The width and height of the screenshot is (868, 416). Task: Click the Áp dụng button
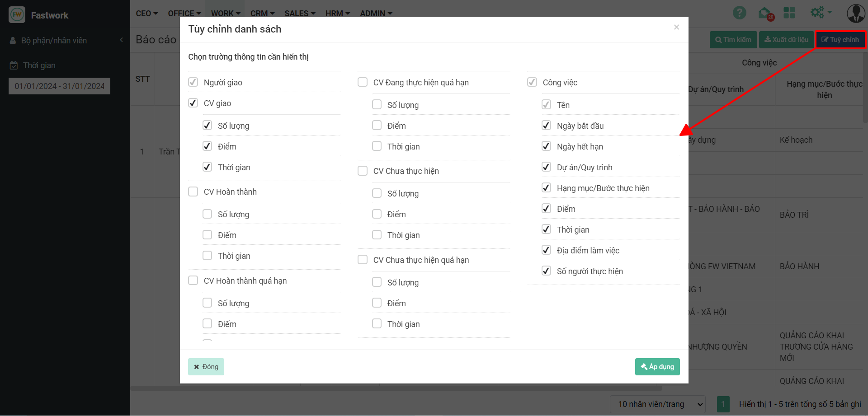(x=657, y=367)
